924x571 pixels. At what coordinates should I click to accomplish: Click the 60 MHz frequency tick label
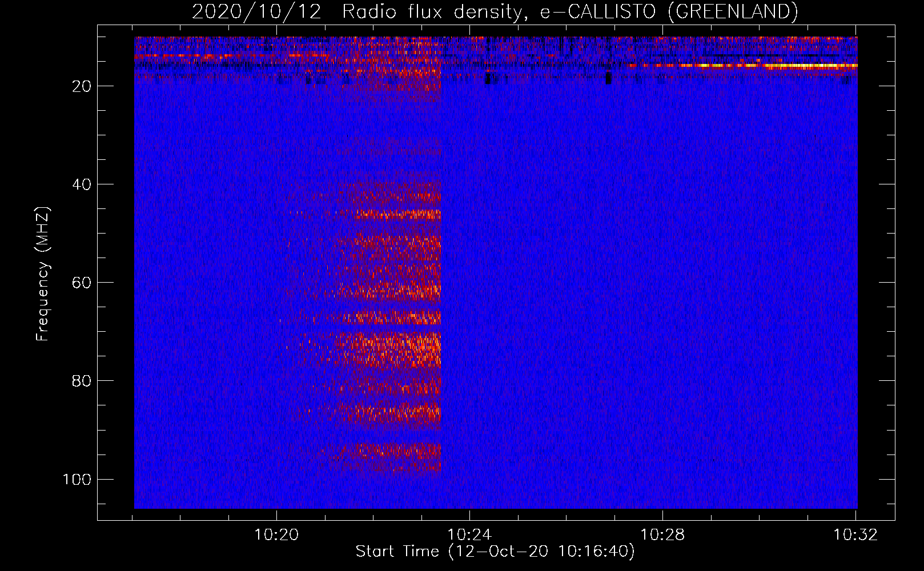[82, 283]
